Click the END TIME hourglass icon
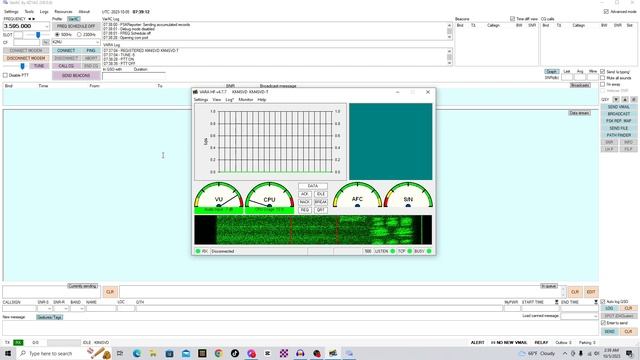The height and width of the screenshot is (360, 640). (x=596, y=302)
